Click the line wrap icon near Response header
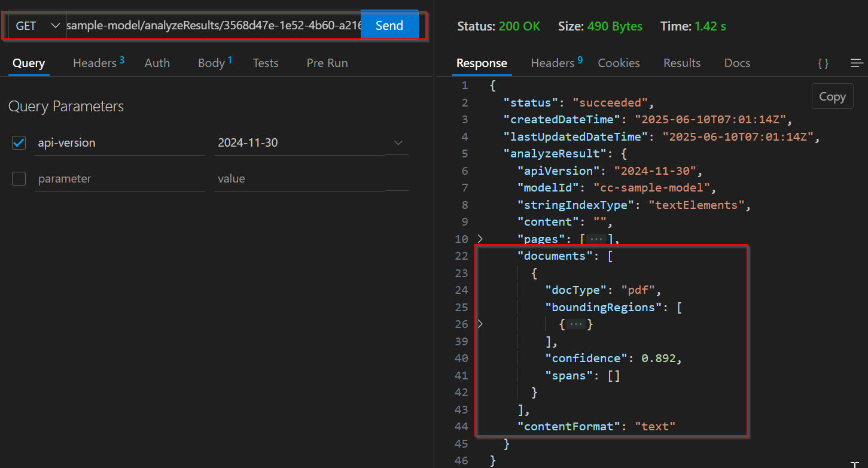This screenshot has width=868, height=468. [x=858, y=63]
